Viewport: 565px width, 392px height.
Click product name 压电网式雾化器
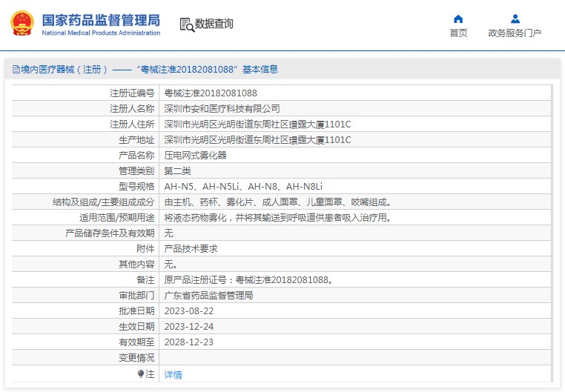click(x=195, y=155)
